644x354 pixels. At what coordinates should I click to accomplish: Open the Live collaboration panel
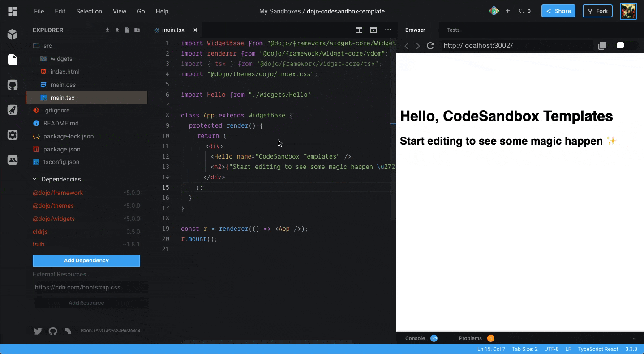(x=13, y=160)
